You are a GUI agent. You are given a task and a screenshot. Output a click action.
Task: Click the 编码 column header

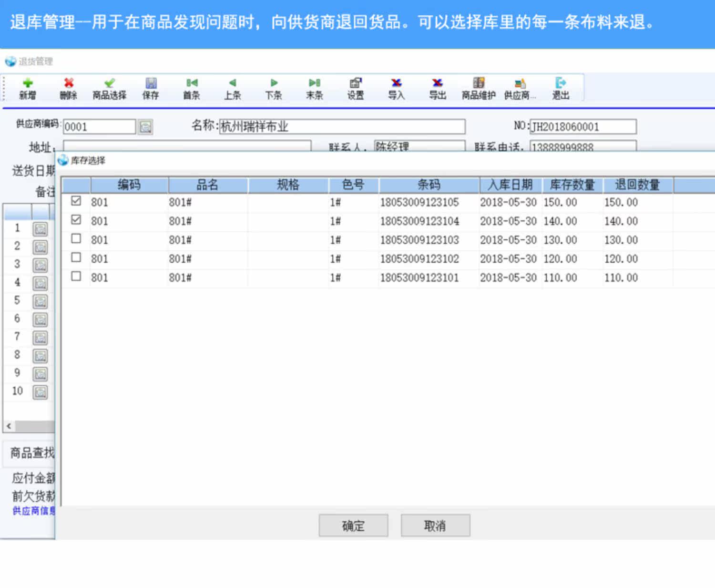[129, 185]
